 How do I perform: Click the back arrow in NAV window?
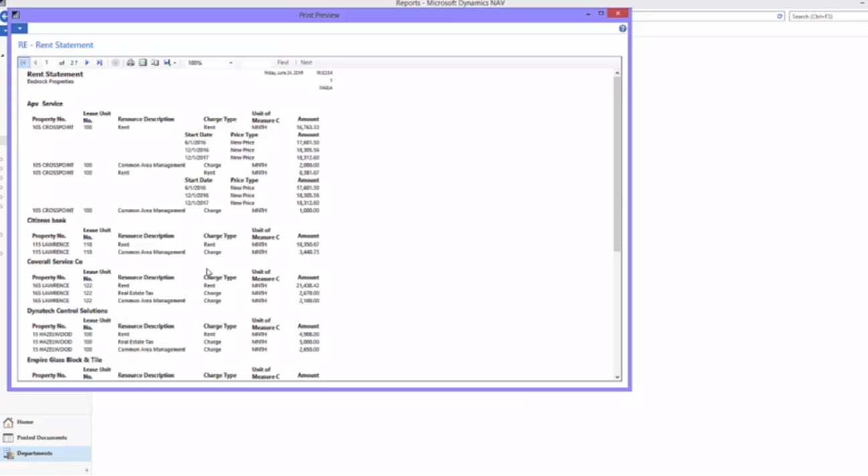click(x=3, y=16)
